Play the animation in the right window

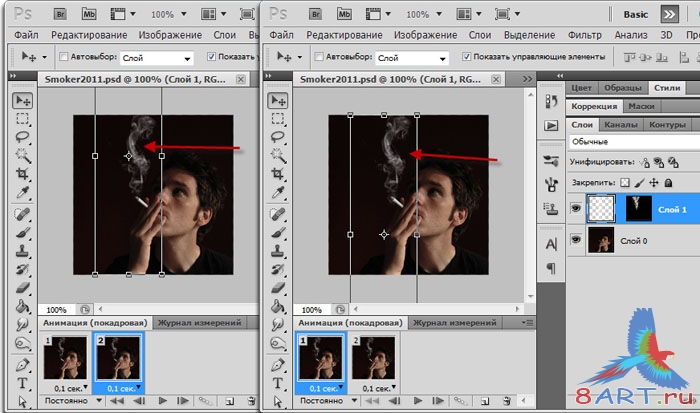click(x=418, y=400)
